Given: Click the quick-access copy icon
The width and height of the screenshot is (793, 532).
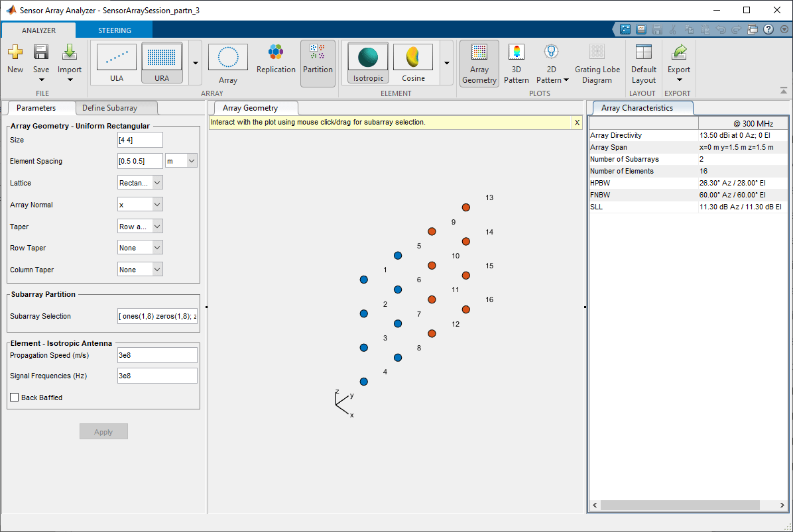Looking at the screenshot, I should click(x=689, y=29).
